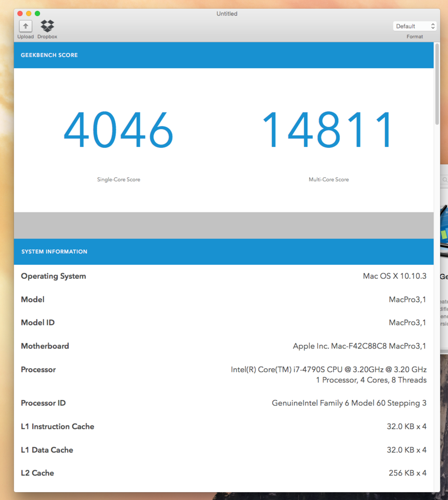This screenshot has height=500, width=448.
Task: Click the 256 KB x 4 value
Action: point(407,473)
